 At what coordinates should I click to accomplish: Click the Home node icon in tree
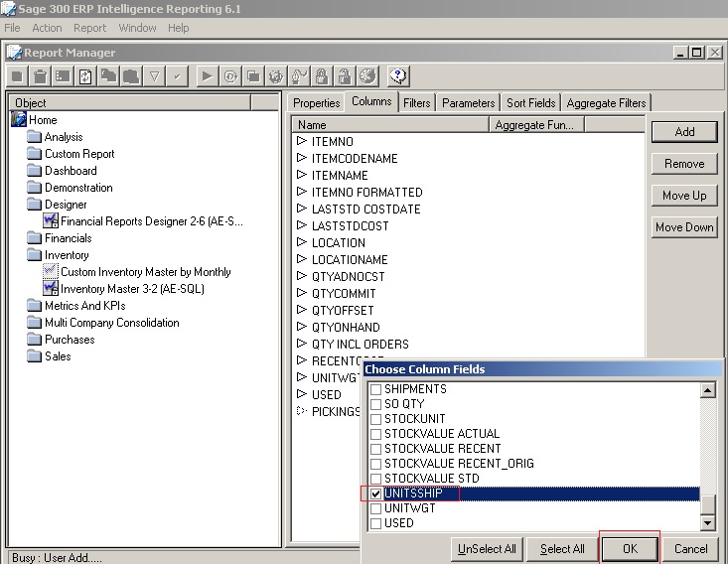click(19, 120)
